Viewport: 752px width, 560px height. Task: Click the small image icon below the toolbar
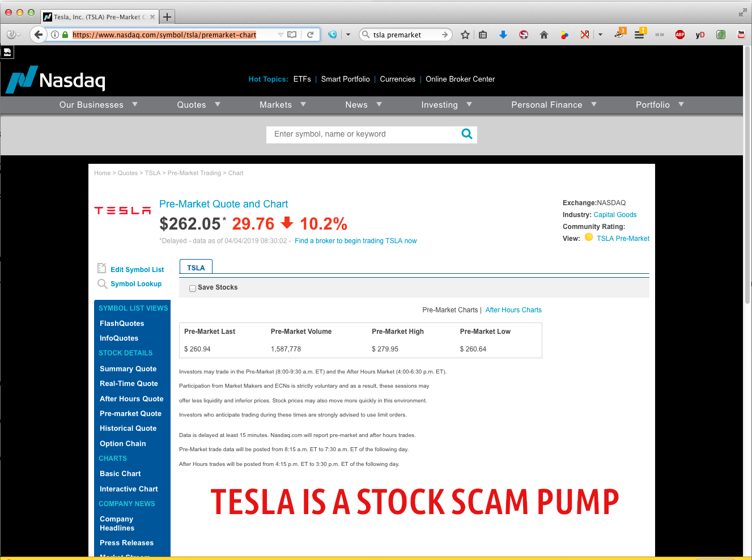(x=7, y=52)
